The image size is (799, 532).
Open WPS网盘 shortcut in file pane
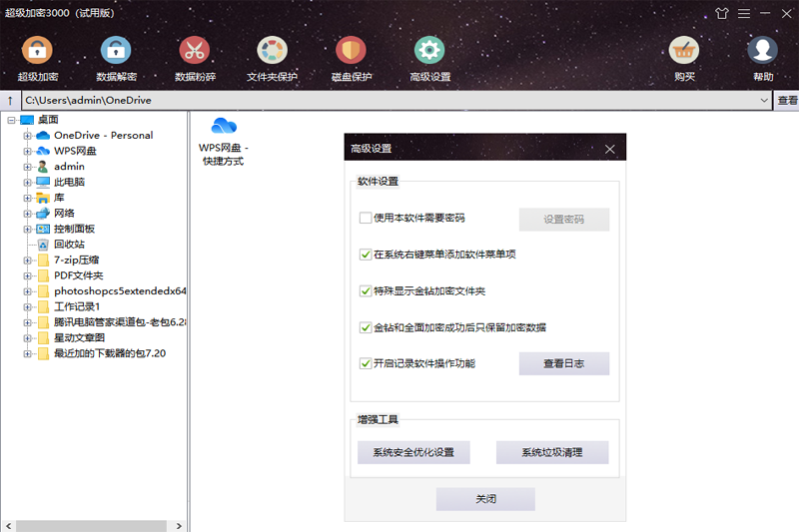[x=223, y=141]
